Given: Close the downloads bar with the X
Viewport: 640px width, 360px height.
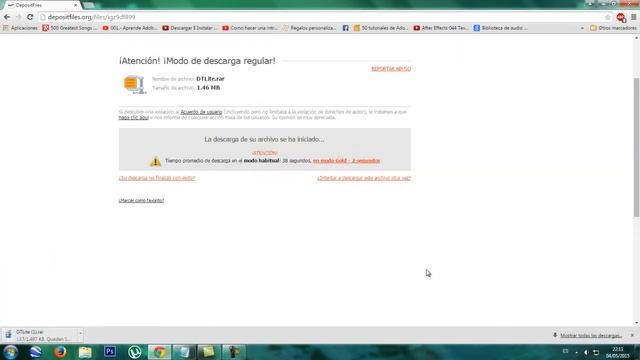Looking at the screenshot, I should point(632,335).
